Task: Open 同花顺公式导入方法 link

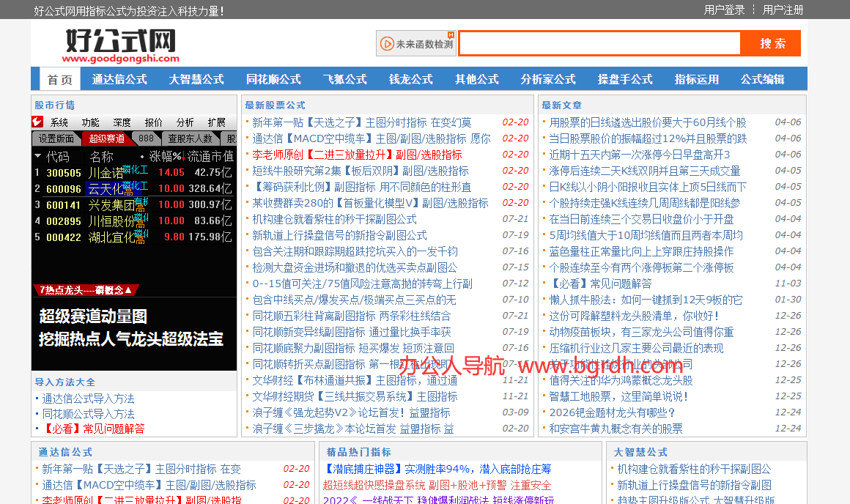Action: pyautogui.click(x=89, y=414)
